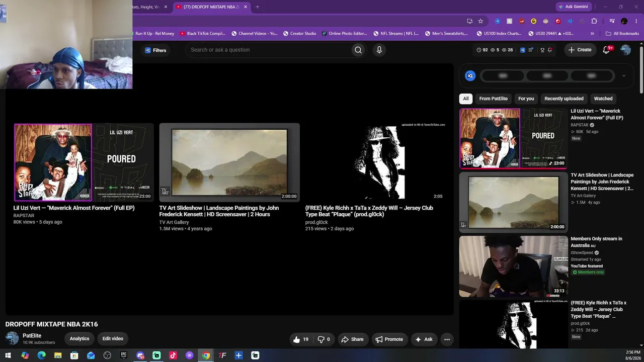Screen dimensions: 644x362
Task: Play the Lil Uzi Vert end-screen thumbnail
Action: tap(84, 162)
